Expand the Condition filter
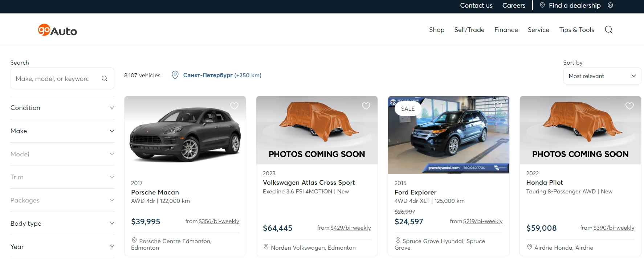The width and height of the screenshot is (644, 262). pos(62,108)
